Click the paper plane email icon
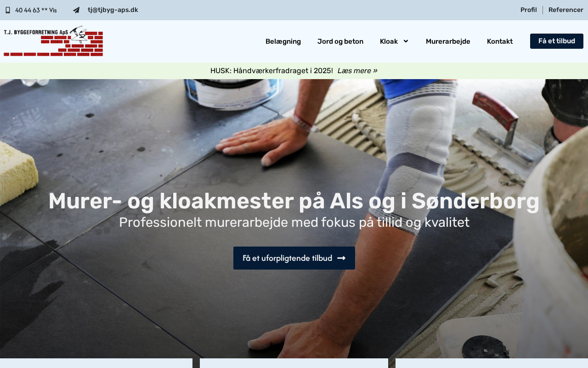This screenshot has width=588, height=368. pyautogui.click(x=76, y=10)
